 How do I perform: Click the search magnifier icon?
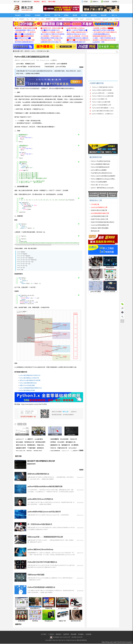click(x=117, y=52)
